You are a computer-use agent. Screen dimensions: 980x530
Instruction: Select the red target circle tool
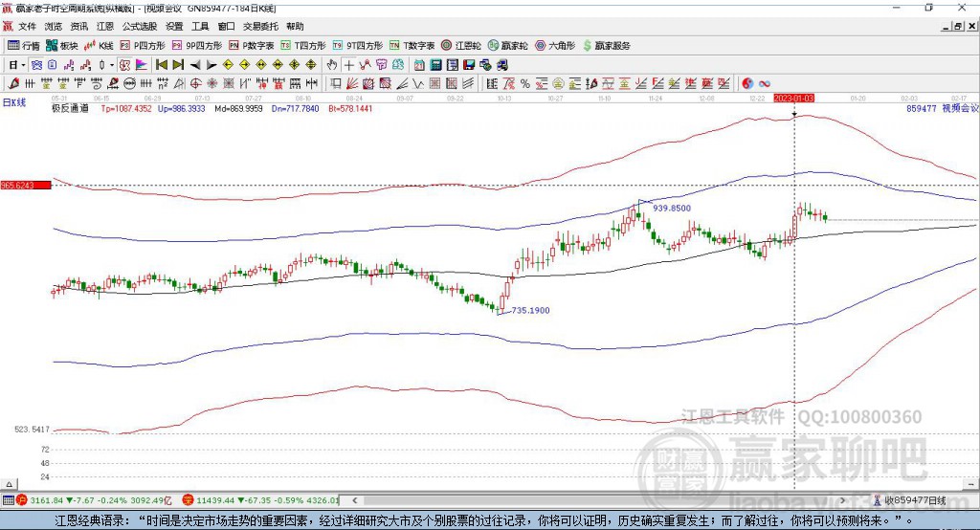(x=195, y=84)
